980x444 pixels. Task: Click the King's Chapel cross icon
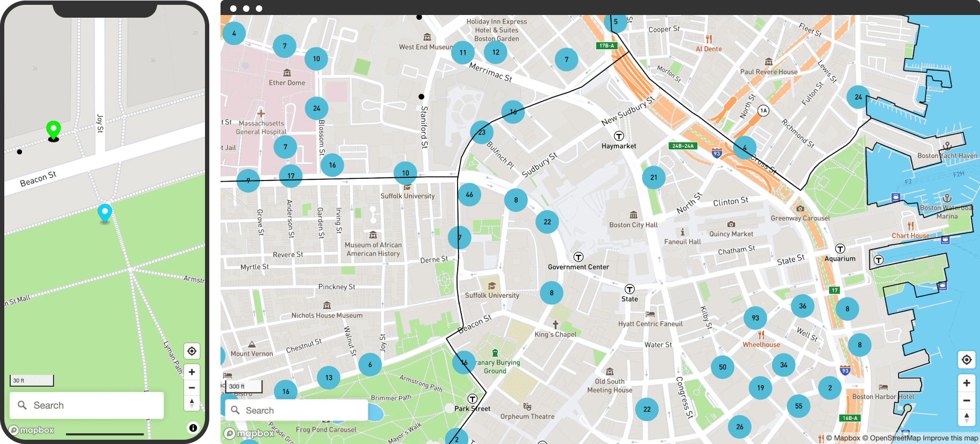pos(556,325)
